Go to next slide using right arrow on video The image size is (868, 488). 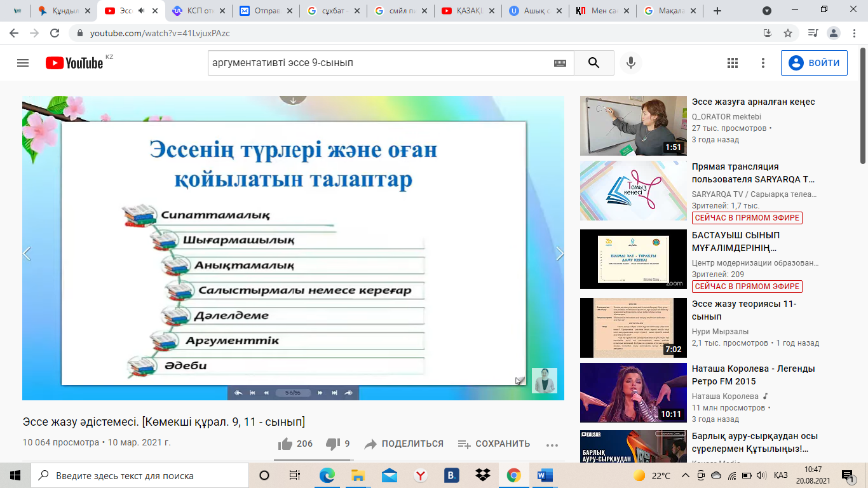(x=560, y=254)
